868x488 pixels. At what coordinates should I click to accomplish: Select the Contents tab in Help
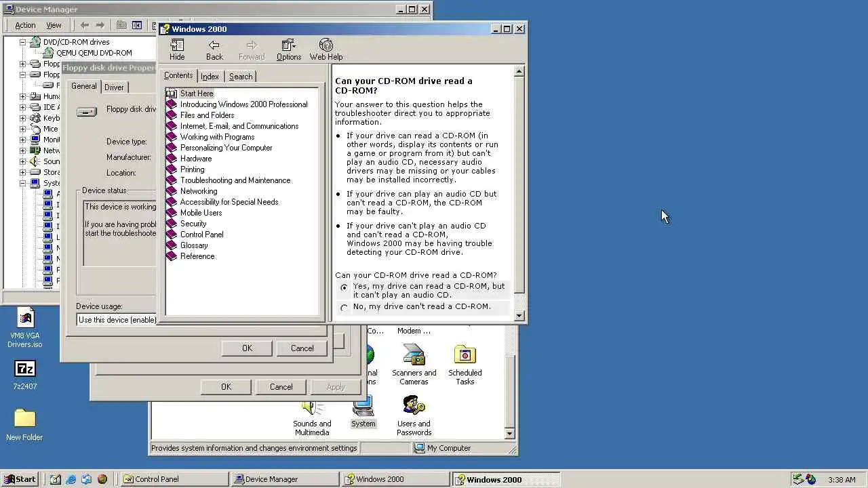click(x=178, y=75)
